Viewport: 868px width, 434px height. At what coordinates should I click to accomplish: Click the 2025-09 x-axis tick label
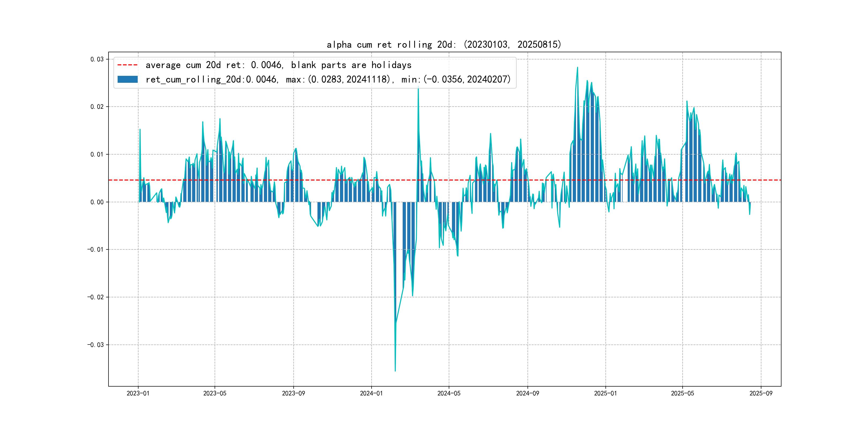click(761, 393)
